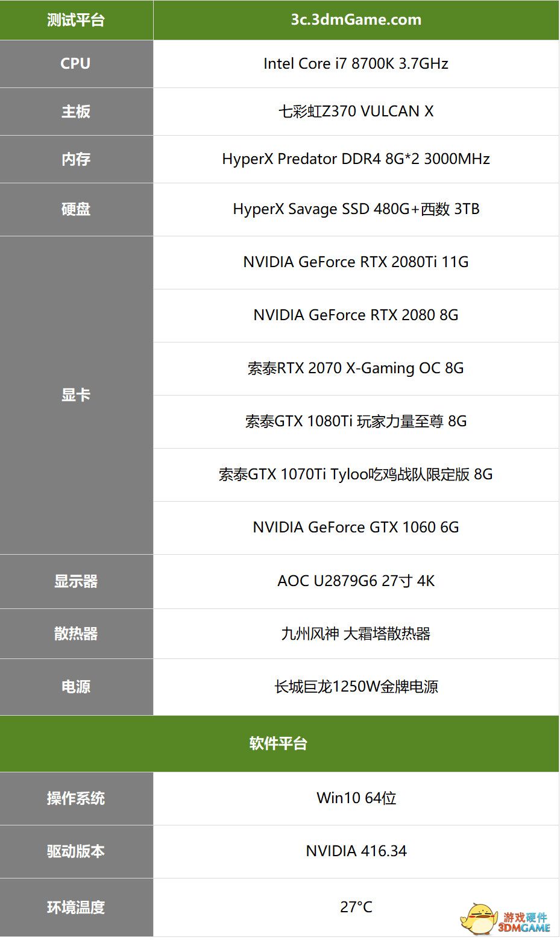
Task: Click 长城巨龙1250W金牌电源 cell
Action: click(x=356, y=687)
